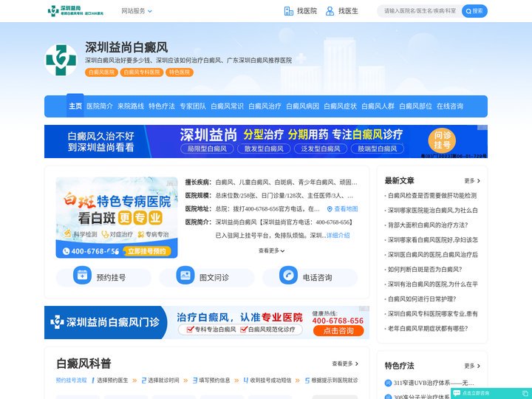Screen dimensions: 532x399
Task: Open article 深圳白癜风专科医院哪家专业
Action: 432,313
